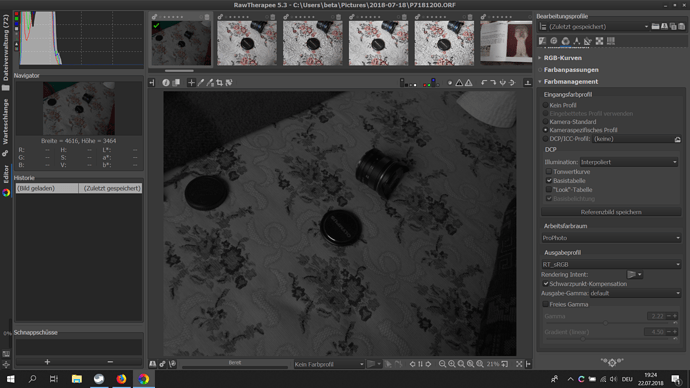
Task: Open Detail tools tab
Action: pyautogui.click(x=554, y=41)
